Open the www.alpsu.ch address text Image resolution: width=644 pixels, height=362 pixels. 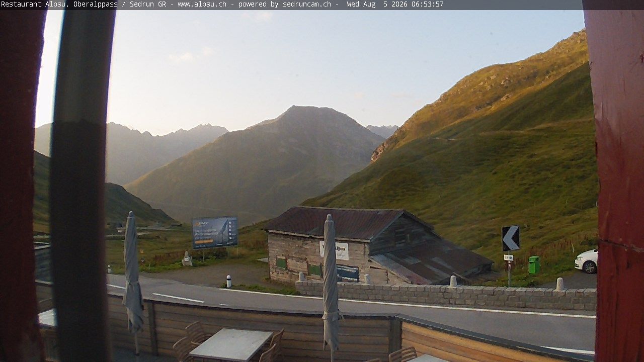click(202, 5)
